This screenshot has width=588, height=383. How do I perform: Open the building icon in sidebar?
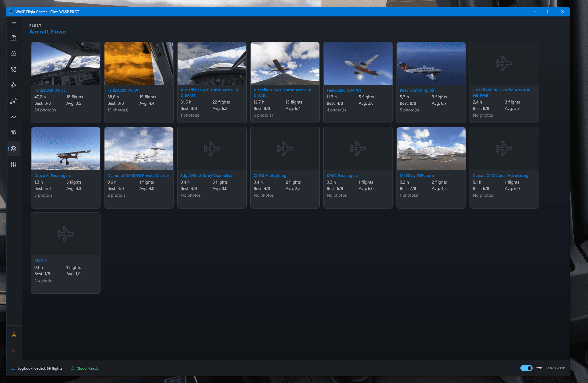pos(13,38)
